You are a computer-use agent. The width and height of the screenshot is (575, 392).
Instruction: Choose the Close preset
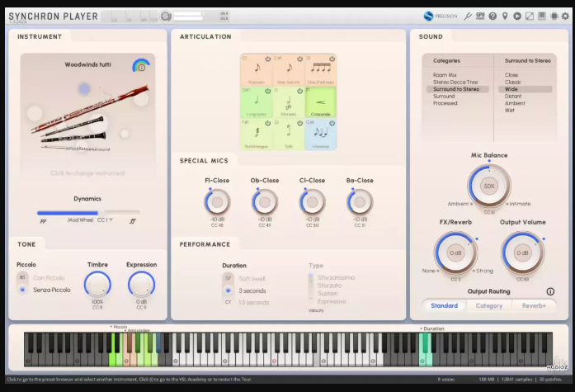tap(511, 75)
